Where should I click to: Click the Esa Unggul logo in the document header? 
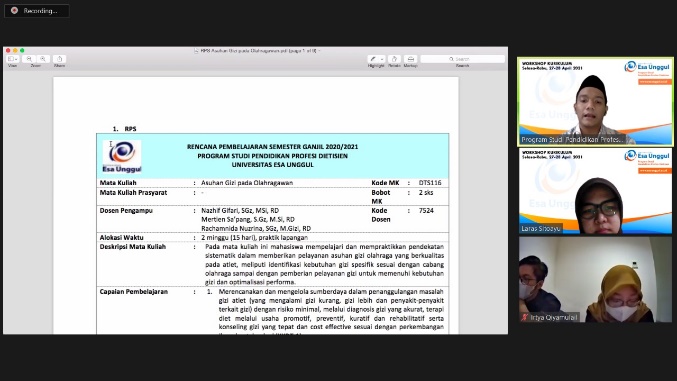coord(122,156)
